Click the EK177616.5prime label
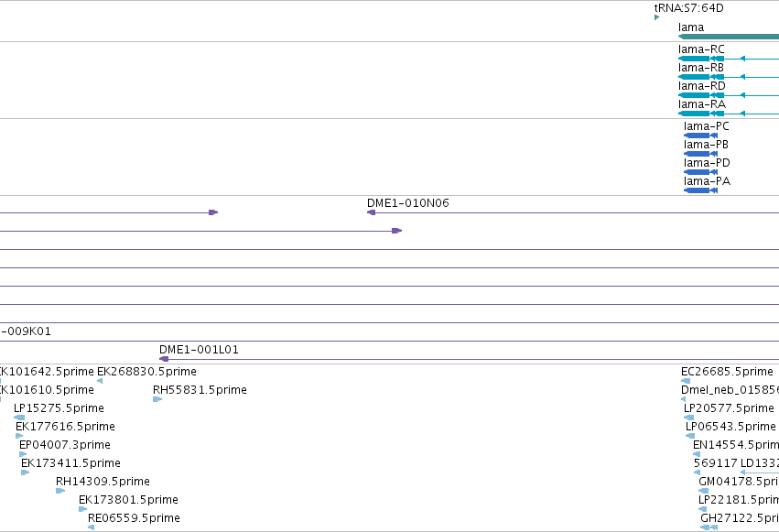The image size is (779, 532). pyautogui.click(x=66, y=427)
